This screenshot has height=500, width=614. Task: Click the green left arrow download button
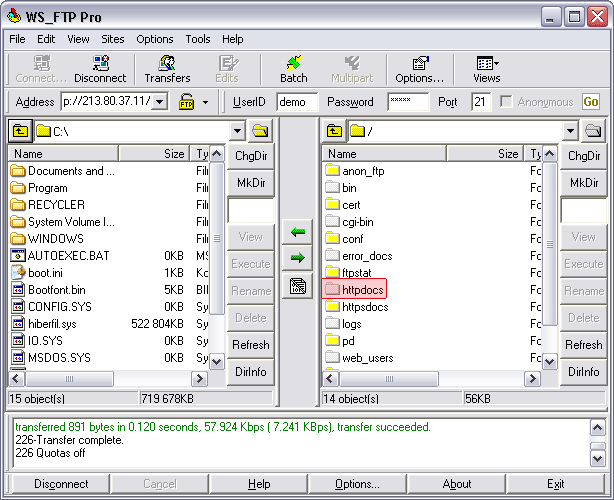(x=298, y=232)
